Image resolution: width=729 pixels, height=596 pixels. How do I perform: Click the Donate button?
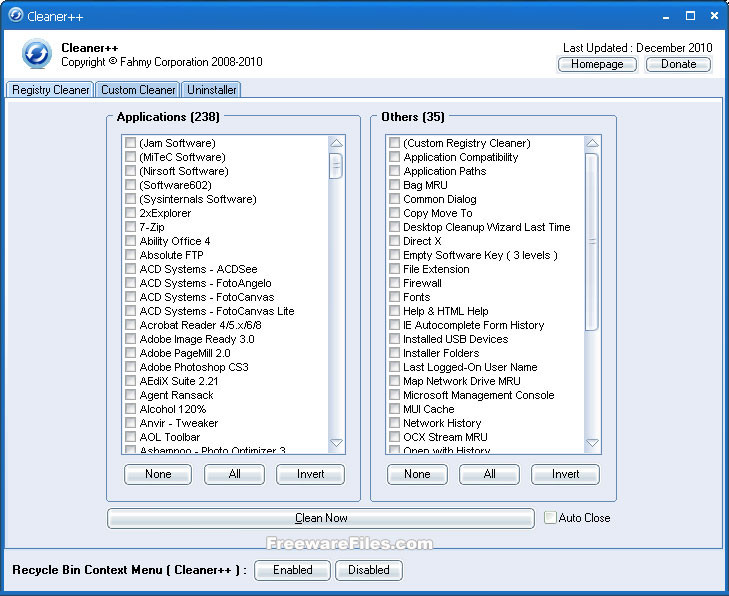(x=678, y=64)
